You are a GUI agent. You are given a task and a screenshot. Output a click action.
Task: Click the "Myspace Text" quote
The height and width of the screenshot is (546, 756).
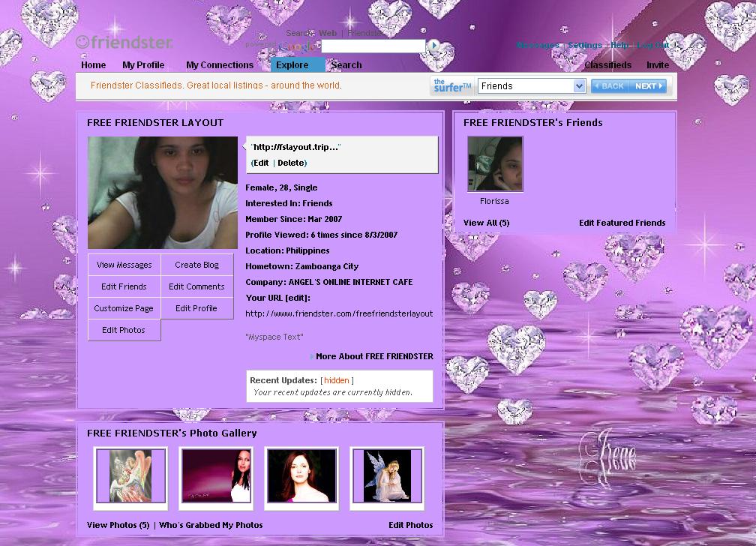(274, 337)
